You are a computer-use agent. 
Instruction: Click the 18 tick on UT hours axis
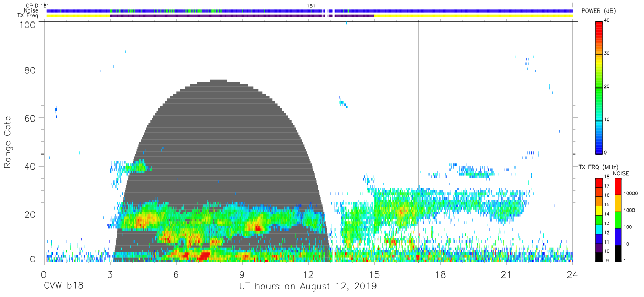click(441, 274)
